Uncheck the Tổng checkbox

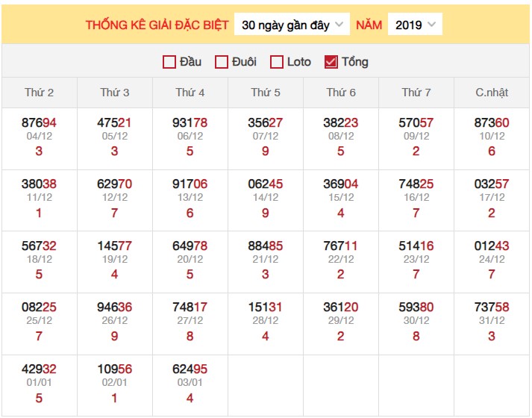(x=331, y=62)
